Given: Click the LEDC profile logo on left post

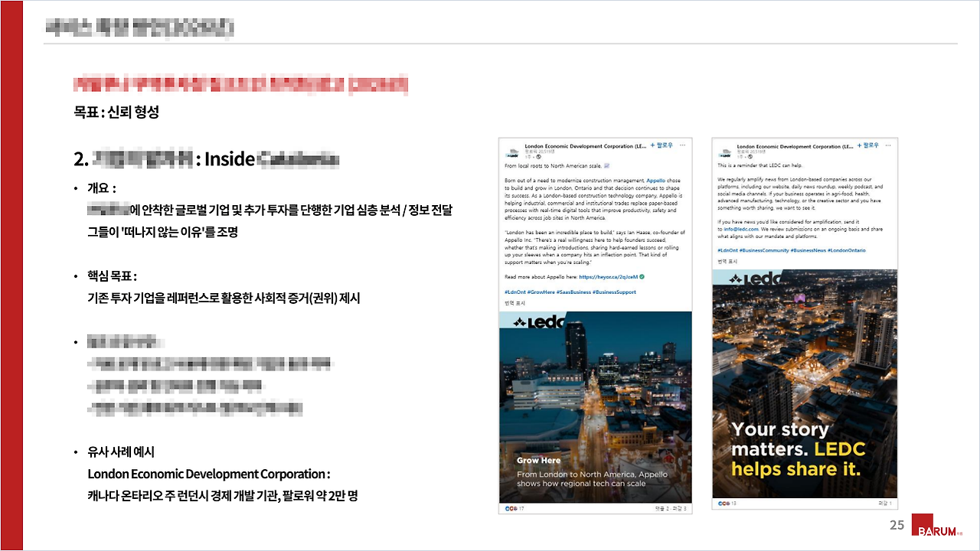Looking at the screenshot, I should pos(511,152).
